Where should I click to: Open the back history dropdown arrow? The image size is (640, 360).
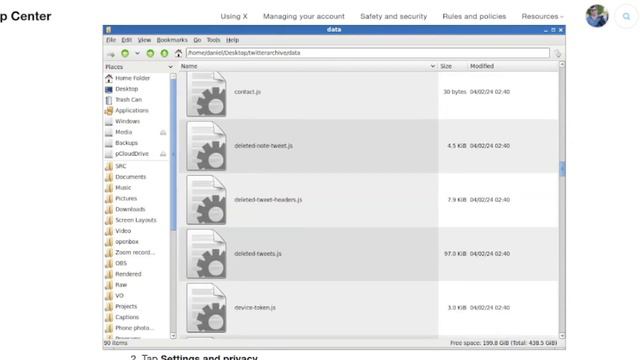[x=138, y=53]
